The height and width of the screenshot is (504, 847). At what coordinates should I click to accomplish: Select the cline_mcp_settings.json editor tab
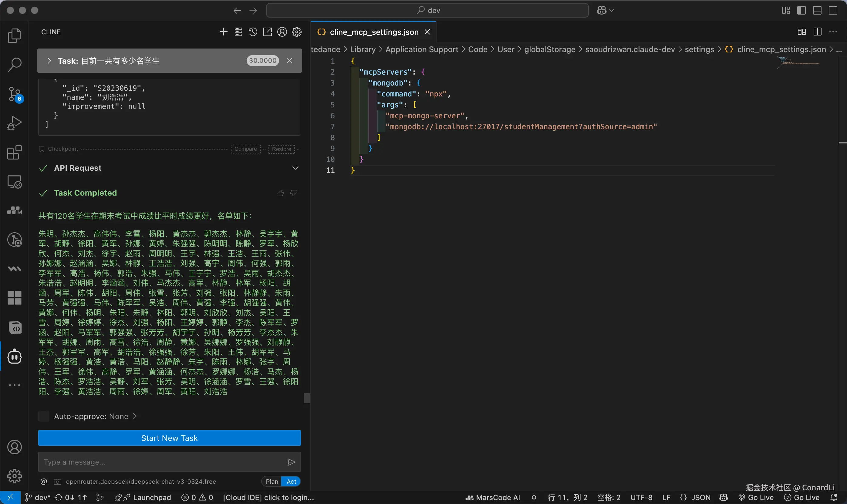[373, 32]
